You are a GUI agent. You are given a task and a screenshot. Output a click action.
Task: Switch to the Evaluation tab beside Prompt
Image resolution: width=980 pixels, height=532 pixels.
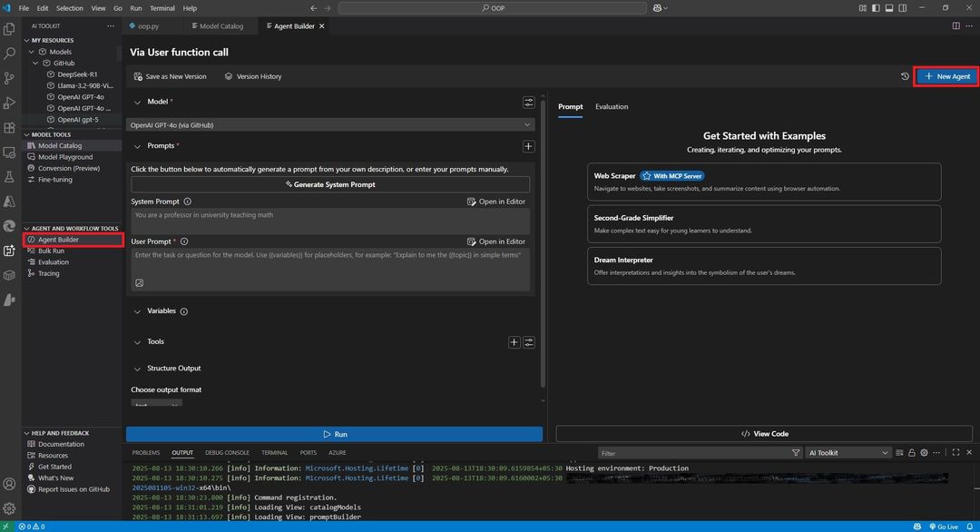612,107
